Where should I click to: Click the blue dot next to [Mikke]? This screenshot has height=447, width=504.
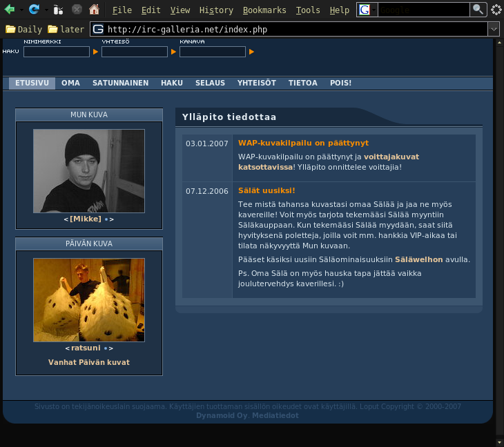[106, 219]
